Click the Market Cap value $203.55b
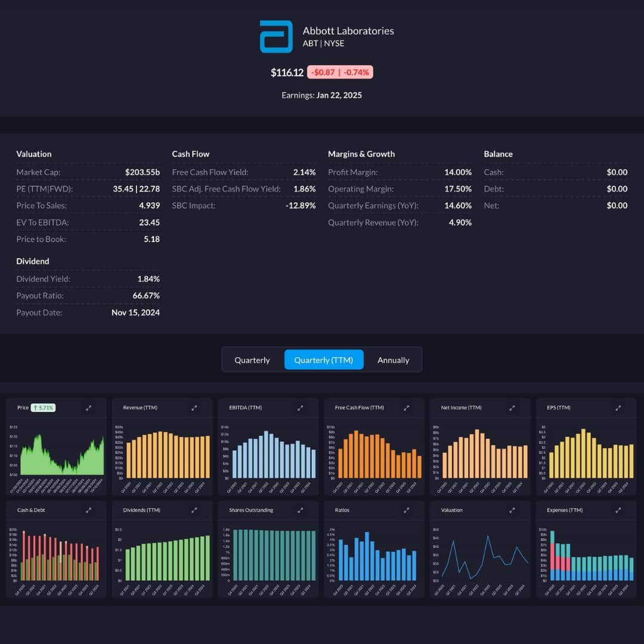The width and height of the screenshot is (644, 644). pos(143,172)
